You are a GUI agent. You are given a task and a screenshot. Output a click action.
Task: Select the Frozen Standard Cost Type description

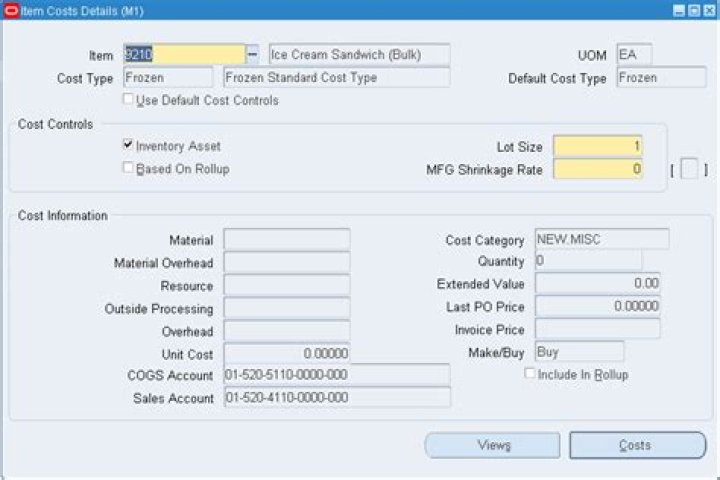337,78
